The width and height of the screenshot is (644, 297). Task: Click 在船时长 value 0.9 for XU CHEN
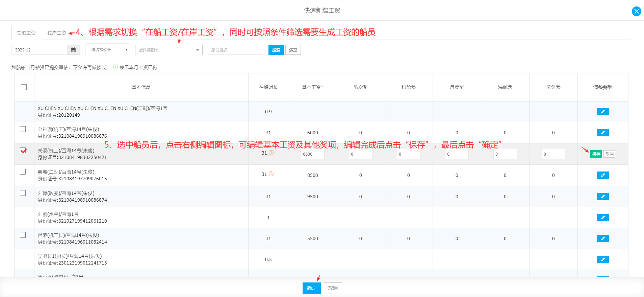point(268,112)
